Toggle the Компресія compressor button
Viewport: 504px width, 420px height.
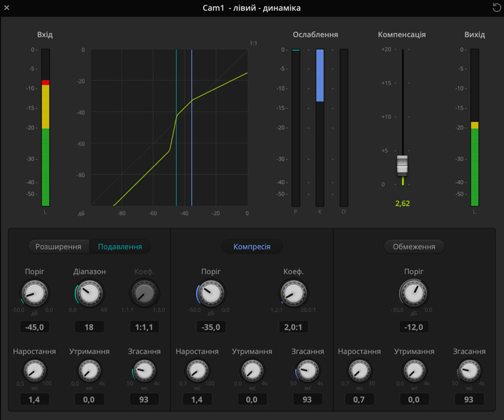[x=251, y=247]
